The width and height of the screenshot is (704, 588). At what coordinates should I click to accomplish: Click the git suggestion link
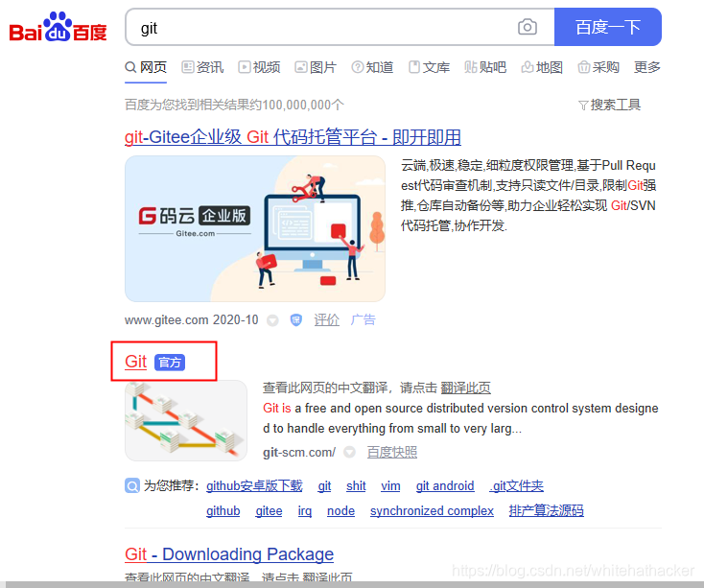click(324, 485)
